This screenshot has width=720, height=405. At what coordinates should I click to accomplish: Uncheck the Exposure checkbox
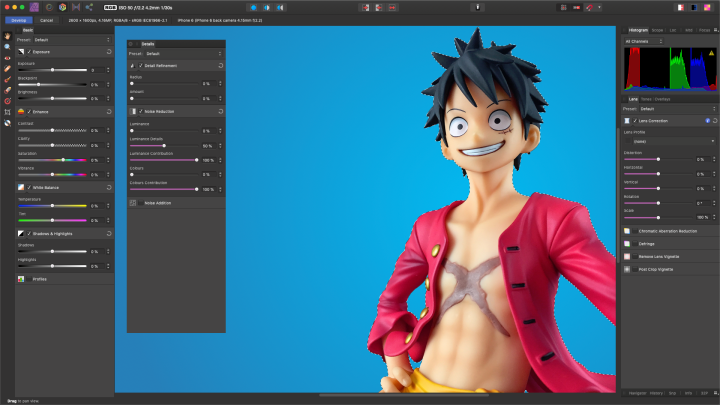[x=29, y=52]
